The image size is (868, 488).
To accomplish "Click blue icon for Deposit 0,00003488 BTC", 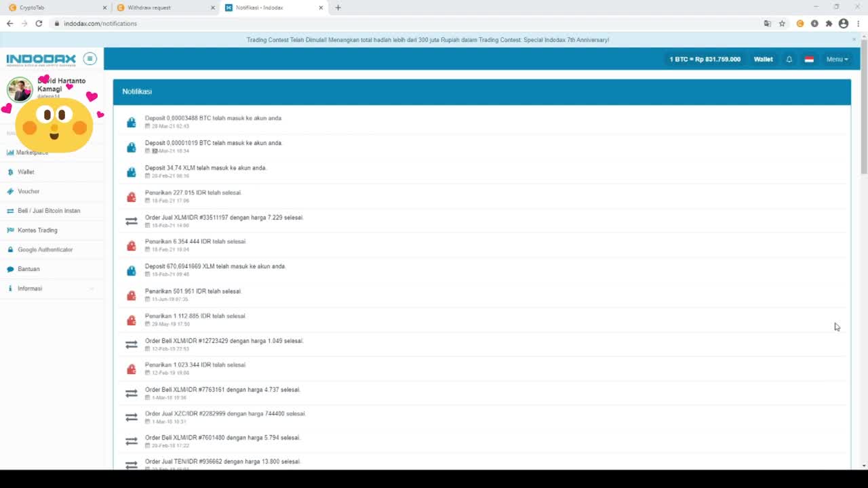I will point(132,122).
